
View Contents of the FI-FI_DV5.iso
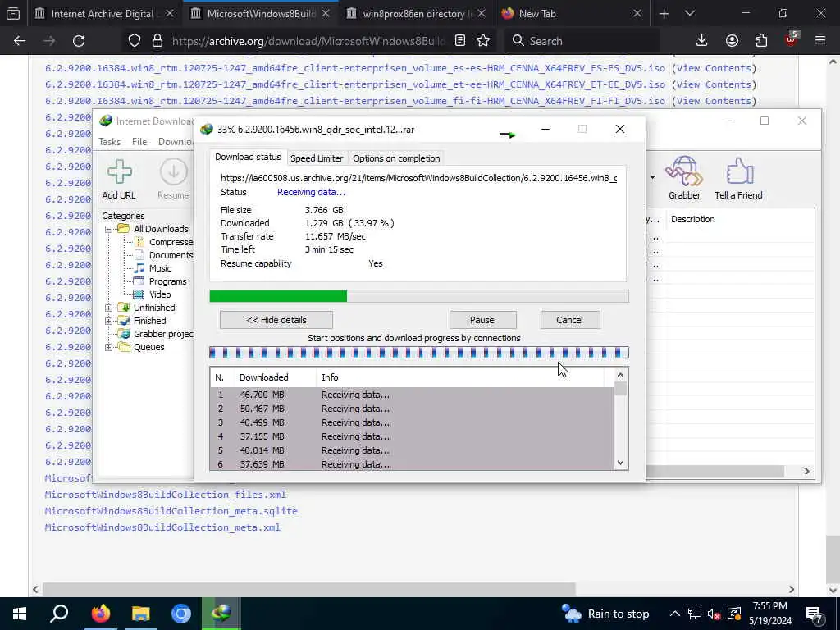point(714,101)
